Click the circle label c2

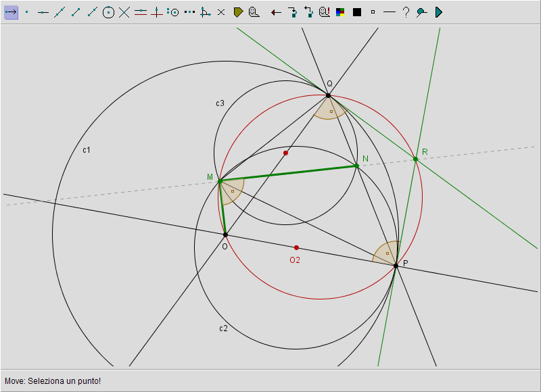point(223,328)
